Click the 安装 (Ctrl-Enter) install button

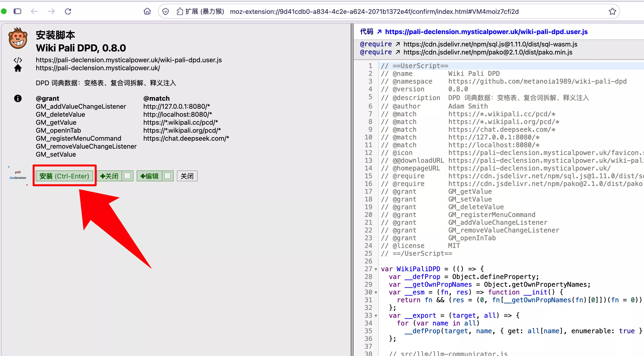[x=64, y=176]
